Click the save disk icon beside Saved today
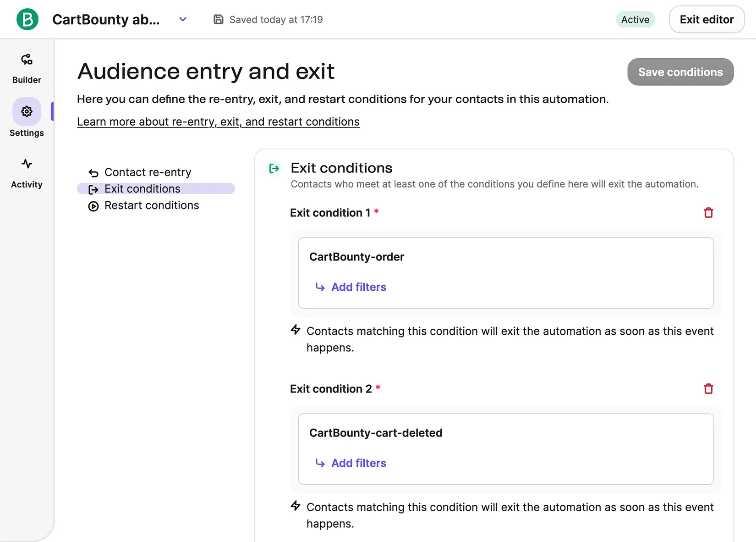The image size is (756, 542). click(x=219, y=19)
